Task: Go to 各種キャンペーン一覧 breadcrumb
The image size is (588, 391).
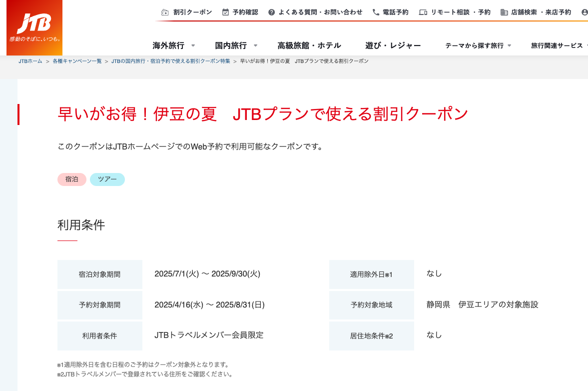Action: click(77, 61)
